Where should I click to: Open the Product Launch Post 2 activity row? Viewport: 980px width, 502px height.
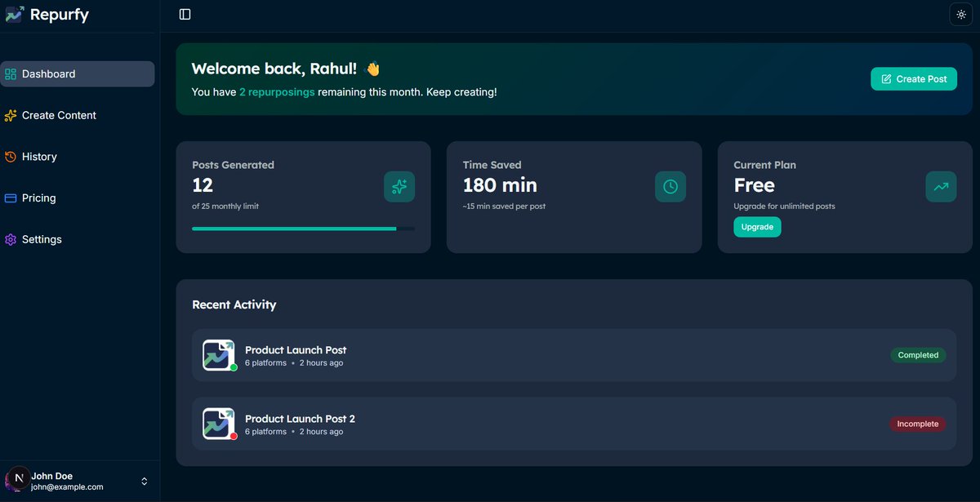coord(574,424)
